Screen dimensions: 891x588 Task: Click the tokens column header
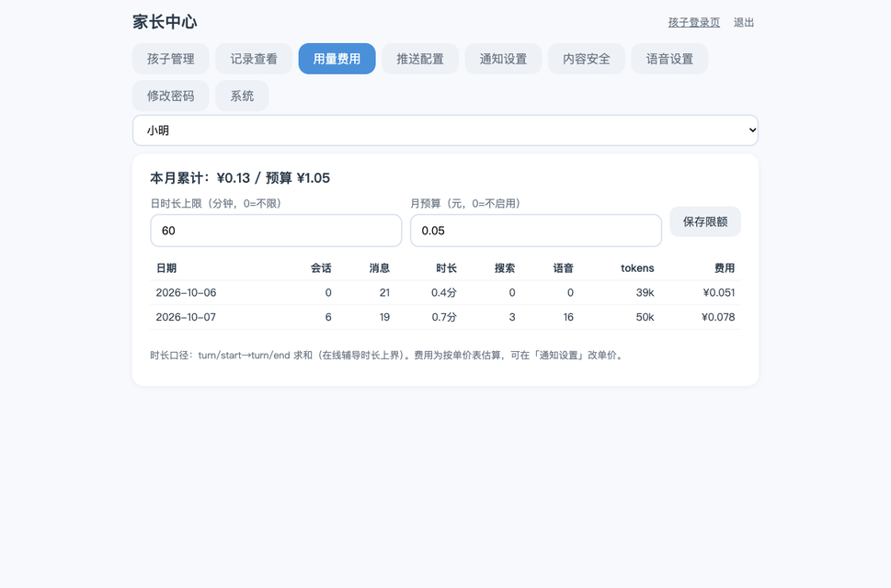click(x=637, y=268)
